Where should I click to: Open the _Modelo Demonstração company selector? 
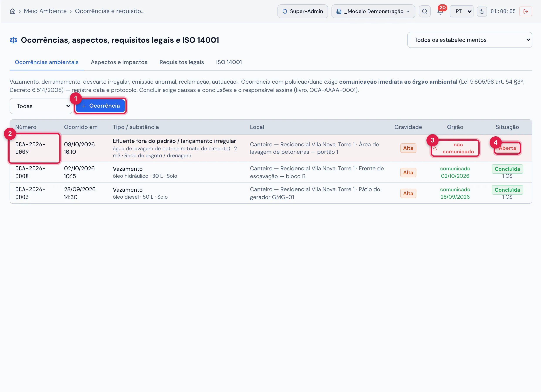(x=373, y=11)
